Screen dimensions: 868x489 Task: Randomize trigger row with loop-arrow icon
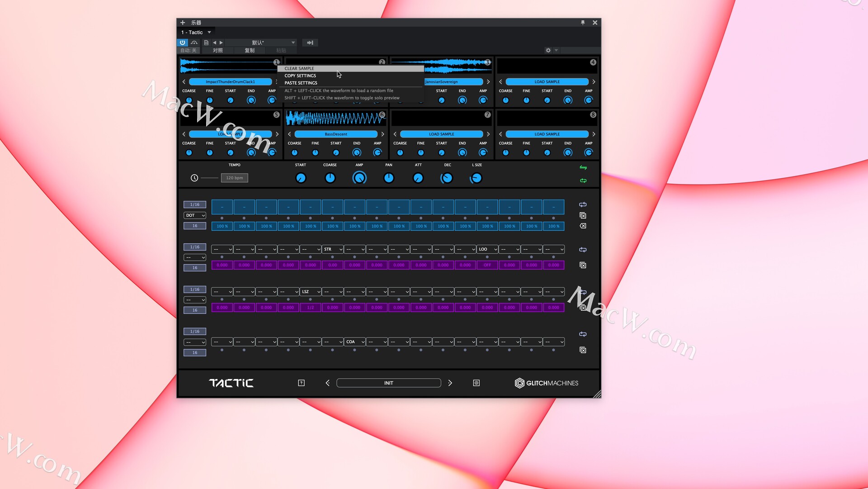[x=583, y=204]
